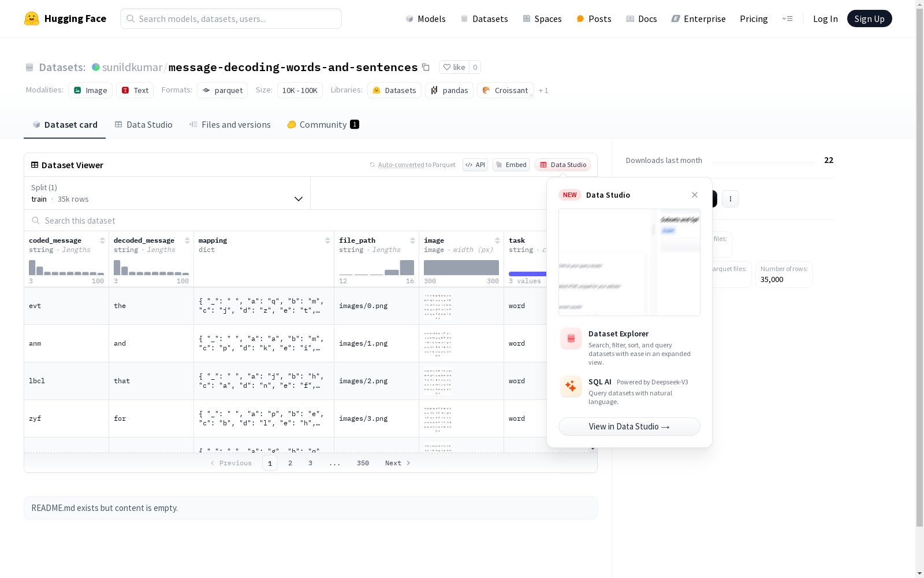Open the Files and versions tab
Screen dimensions: 924x578
click(230, 124)
